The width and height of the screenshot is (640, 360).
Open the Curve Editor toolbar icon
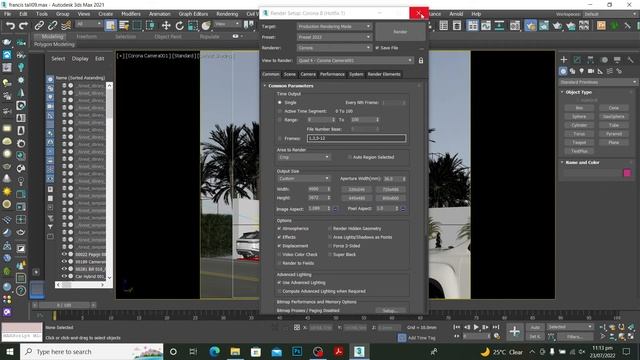coord(486,26)
